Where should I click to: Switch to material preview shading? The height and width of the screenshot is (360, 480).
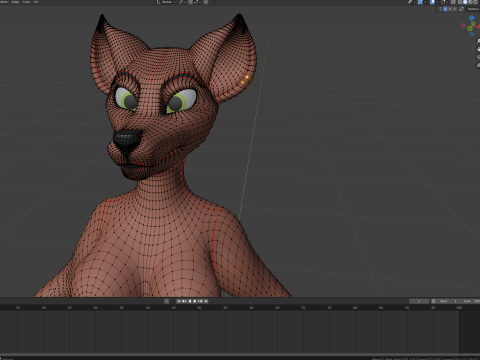(x=470, y=2)
